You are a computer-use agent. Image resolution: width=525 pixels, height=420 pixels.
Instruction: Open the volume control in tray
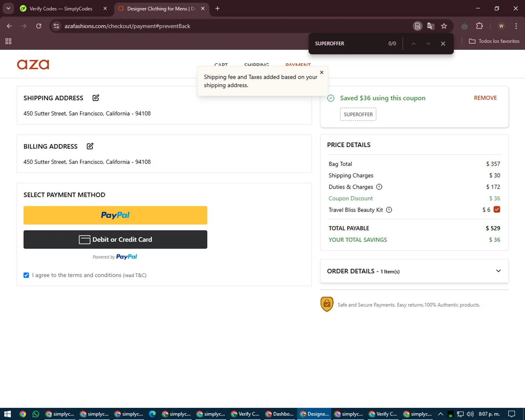[x=470, y=414]
